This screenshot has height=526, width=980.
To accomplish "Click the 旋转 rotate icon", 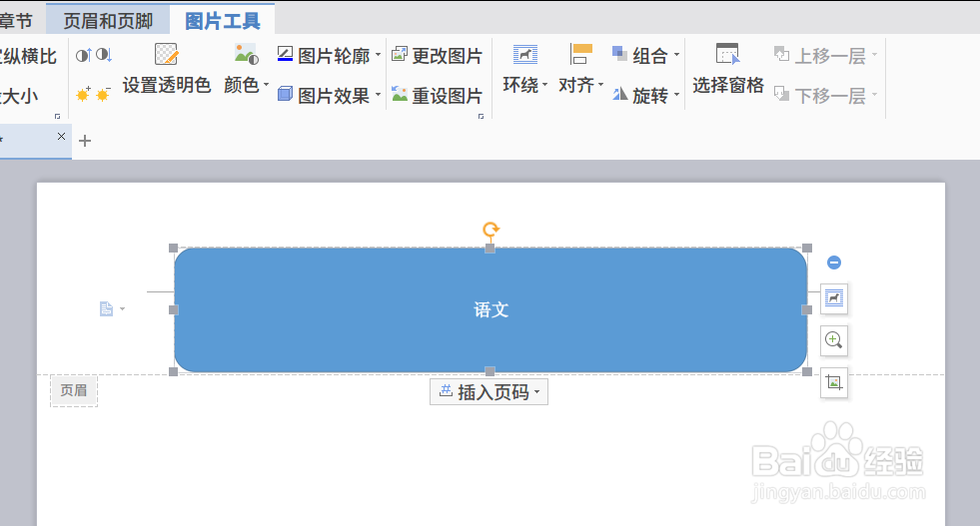I will [619, 94].
